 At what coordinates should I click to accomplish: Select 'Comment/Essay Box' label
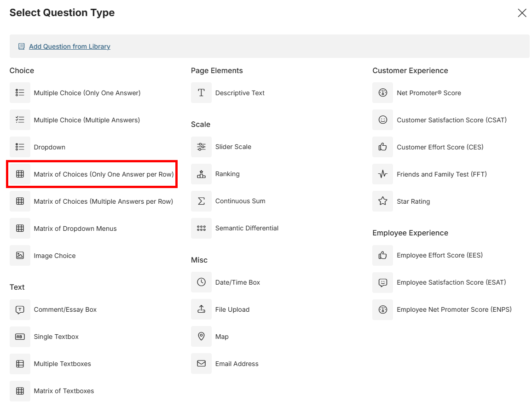pos(65,309)
